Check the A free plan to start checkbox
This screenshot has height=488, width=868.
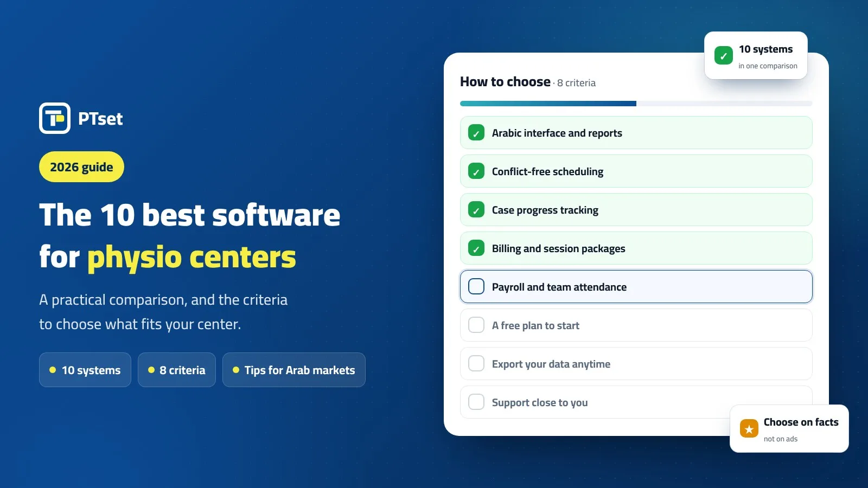point(476,325)
